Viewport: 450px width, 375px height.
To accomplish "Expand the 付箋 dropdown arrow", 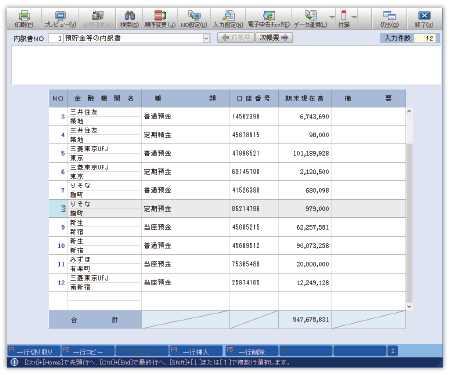I will [354, 17].
